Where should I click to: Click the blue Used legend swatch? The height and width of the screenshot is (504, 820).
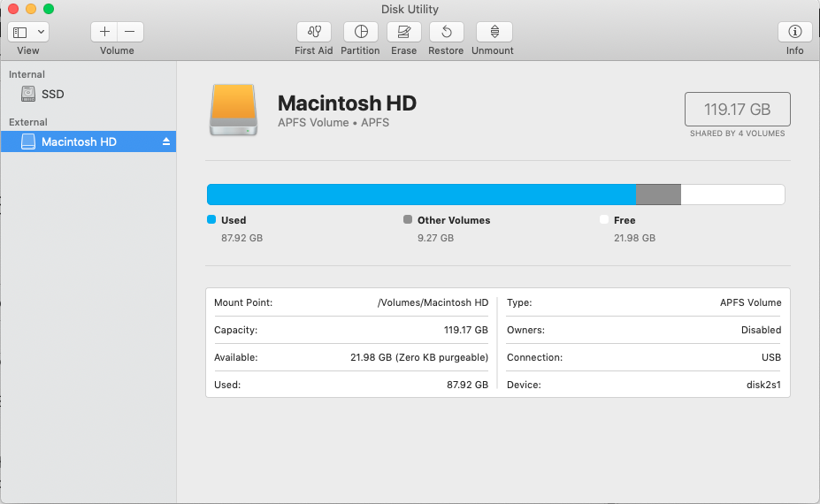(211, 219)
